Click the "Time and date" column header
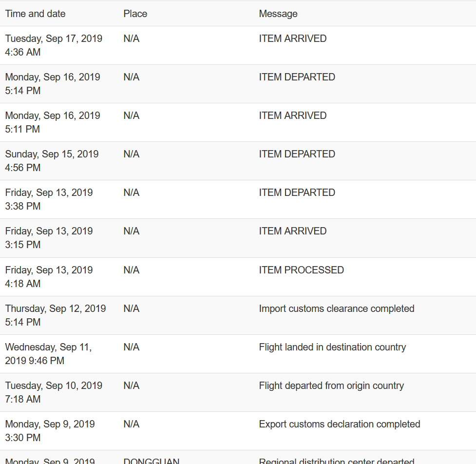The width and height of the screenshot is (476, 464). 35,14
